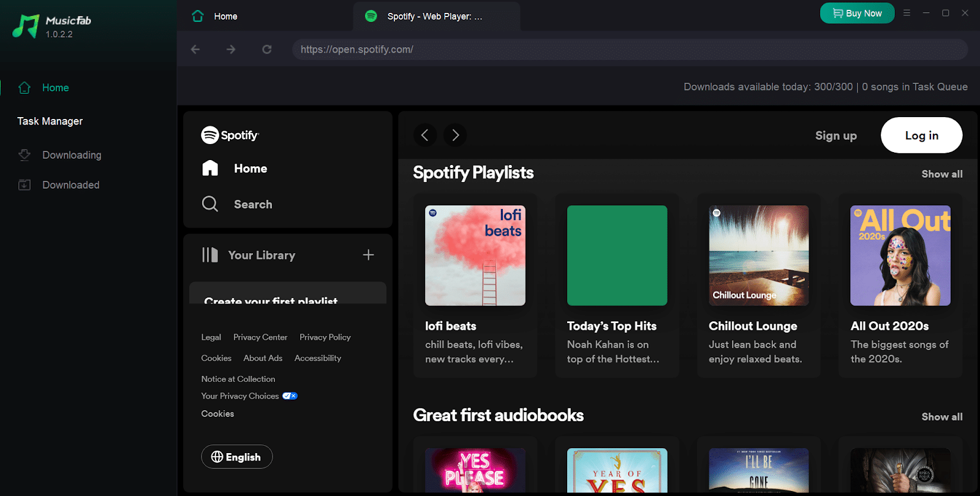This screenshot has height=496, width=980.
Task: Click the lofi beats title text
Action: point(451,326)
